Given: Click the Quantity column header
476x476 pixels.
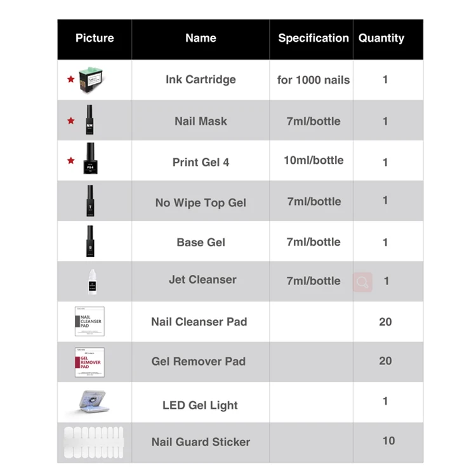Looking at the screenshot, I should coord(381,38).
